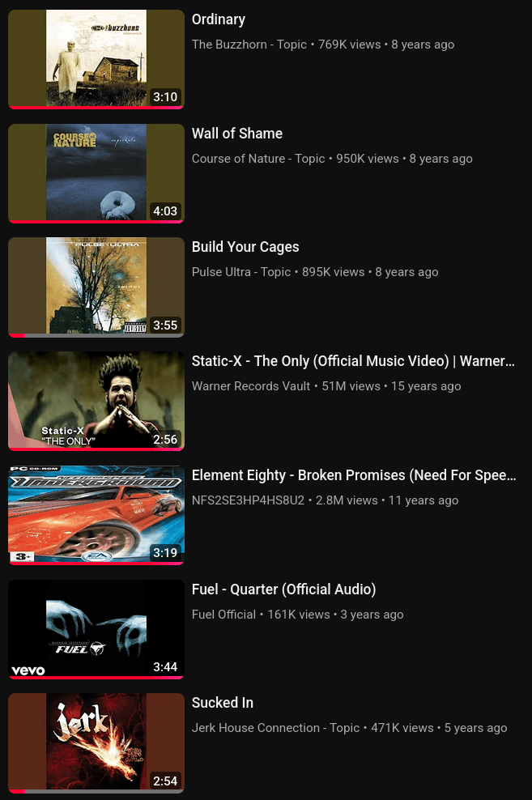The width and height of the screenshot is (532, 800).
Task: Select Fuel - Quarter (Official Audio) title
Action: 283,589
